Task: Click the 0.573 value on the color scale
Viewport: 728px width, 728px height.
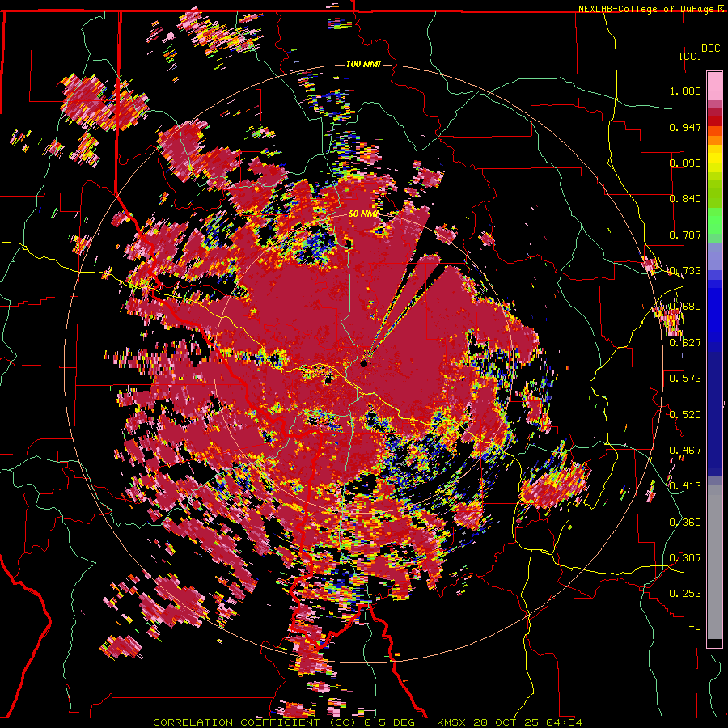Action: coord(685,379)
